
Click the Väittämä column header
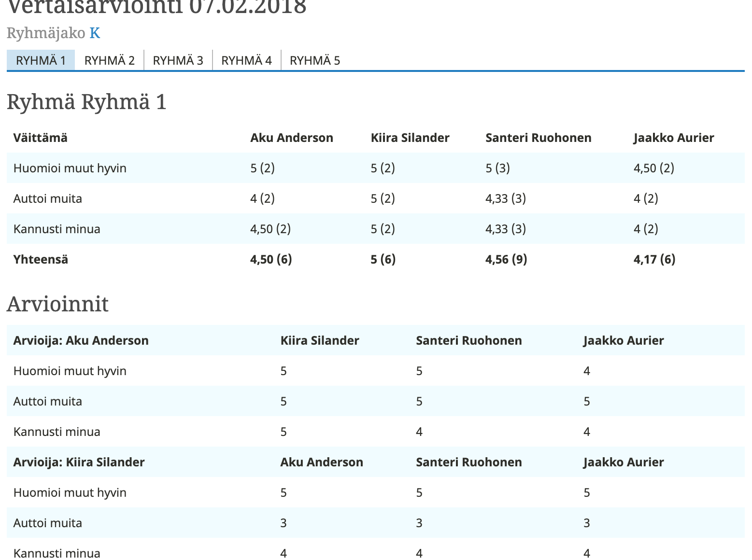coord(40,138)
